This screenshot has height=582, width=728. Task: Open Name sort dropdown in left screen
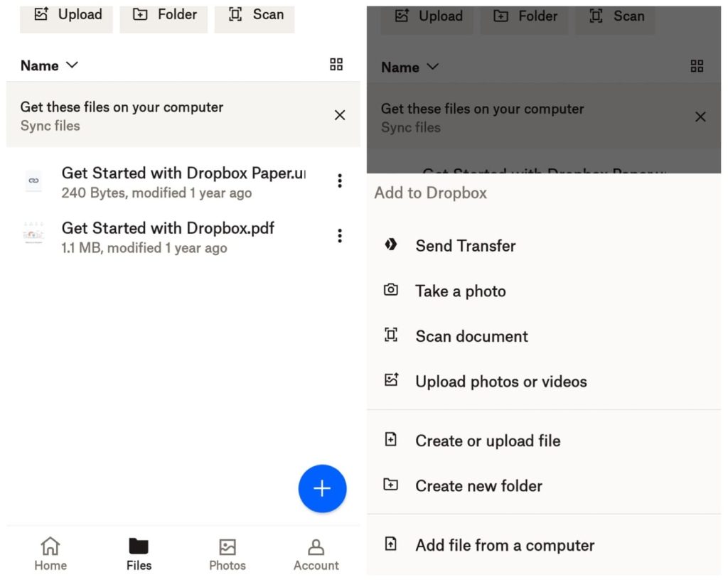tap(49, 65)
